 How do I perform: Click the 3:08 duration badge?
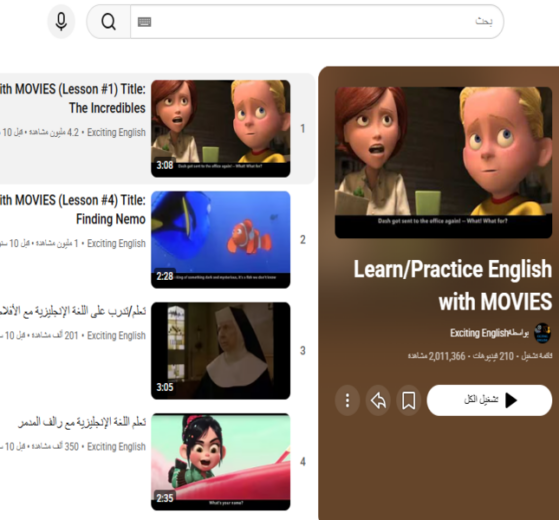point(165,165)
